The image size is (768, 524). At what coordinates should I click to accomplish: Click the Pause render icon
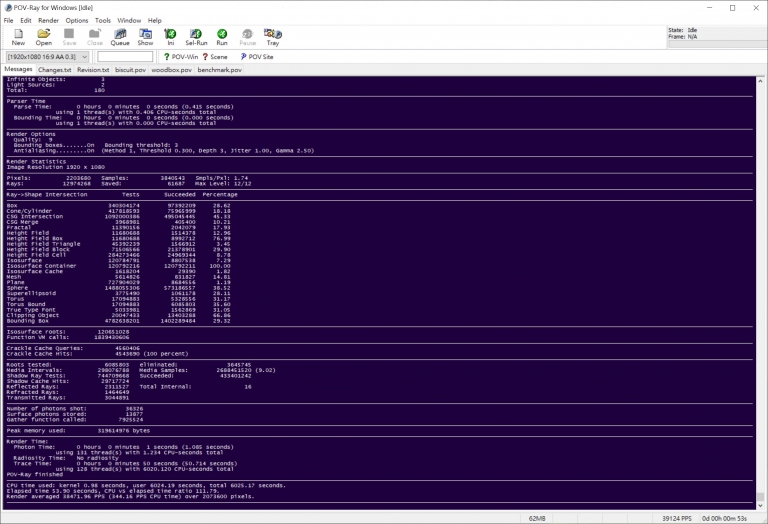pyautogui.click(x=247, y=37)
